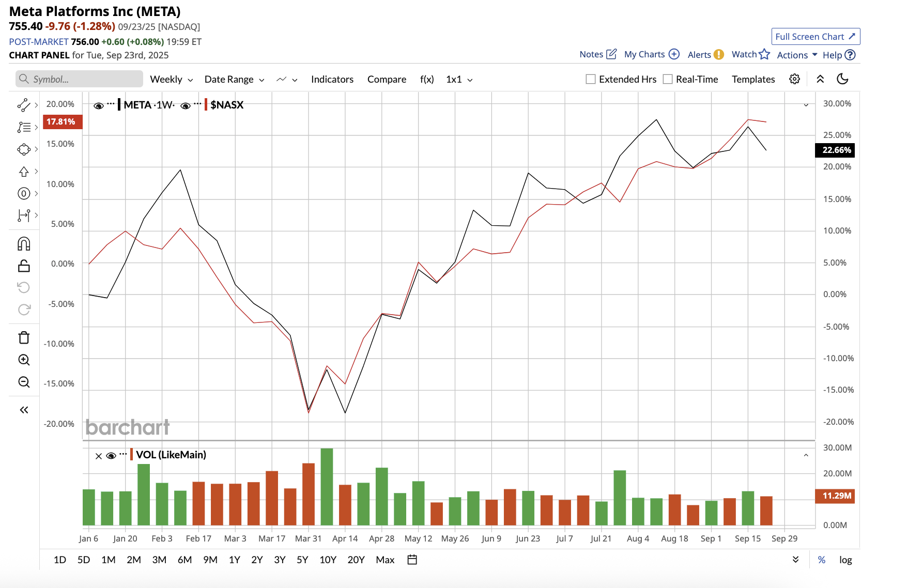Select the 5D range
The image size is (923, 588).
(84, 560)
